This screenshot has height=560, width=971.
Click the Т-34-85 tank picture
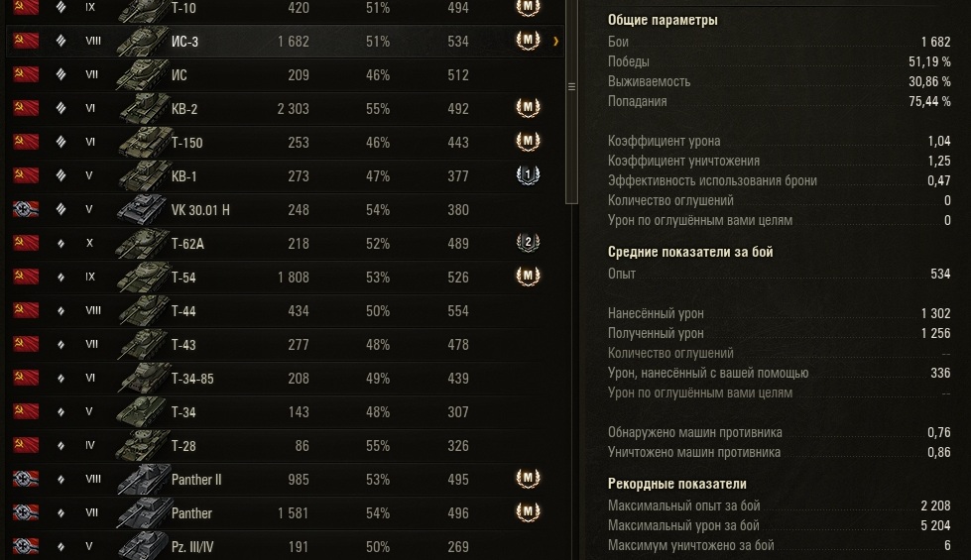[x=141, y=379]
